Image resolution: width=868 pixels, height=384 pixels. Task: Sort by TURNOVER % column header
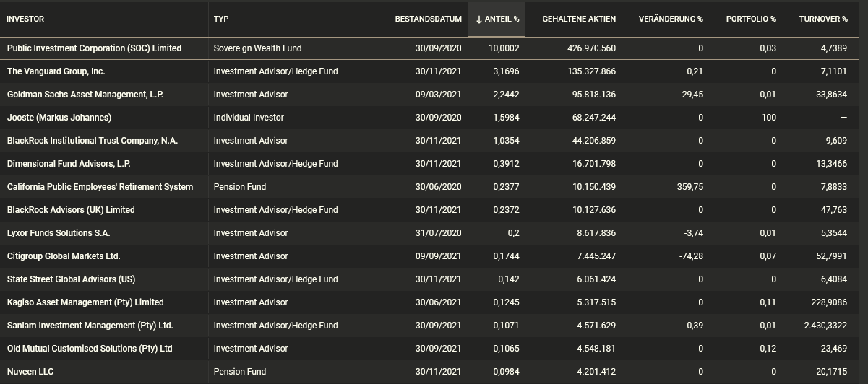pos(823,19)
